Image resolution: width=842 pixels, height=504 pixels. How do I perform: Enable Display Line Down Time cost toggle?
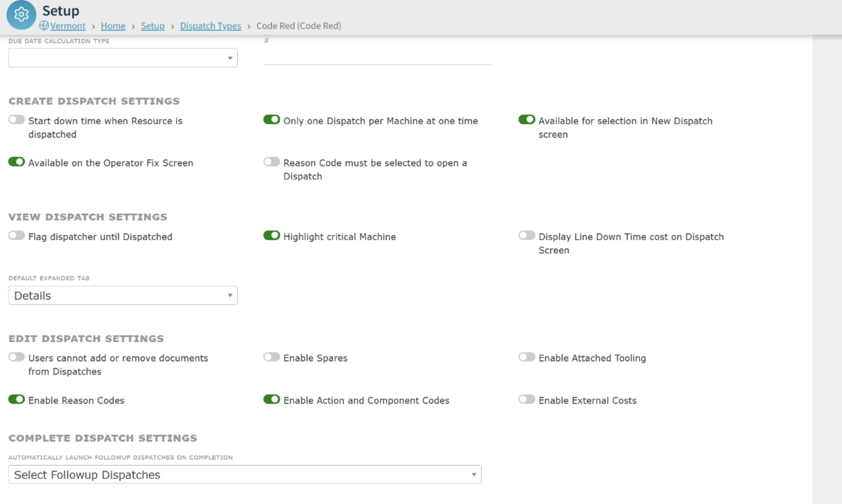[x=526, y=235]
